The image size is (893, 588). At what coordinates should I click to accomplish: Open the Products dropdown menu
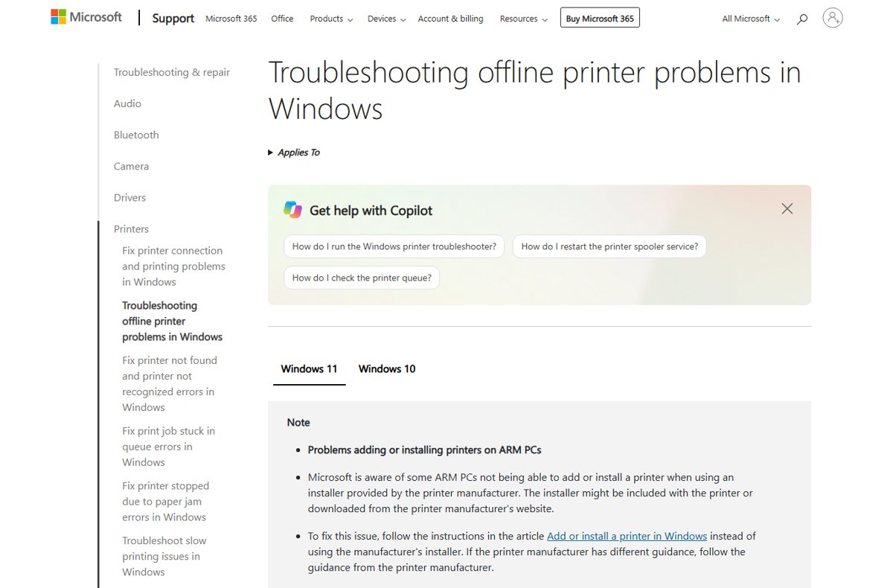(x=332, y=19)
